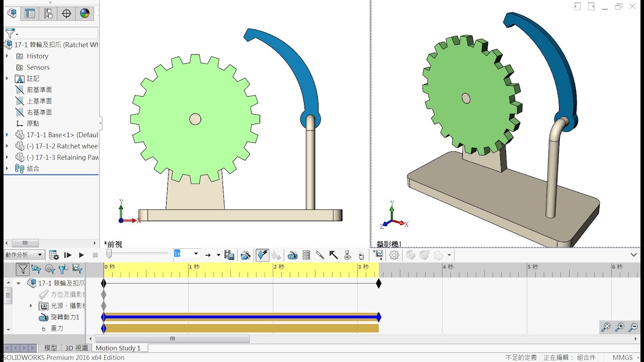Click the end keypoint of 旋轉動力1 bar
Screen dimensions: 644x362
click(x=379, y=317)
